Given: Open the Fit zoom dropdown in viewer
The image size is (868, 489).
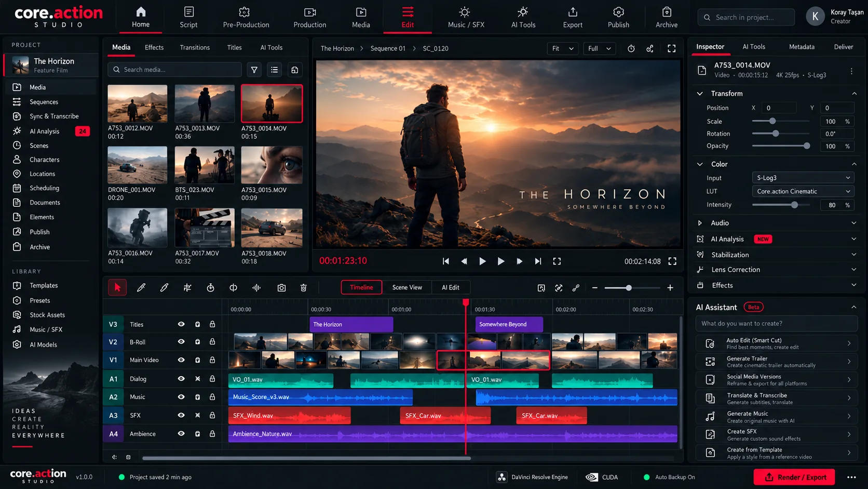Looking at the screenshot, I should 563,48.
